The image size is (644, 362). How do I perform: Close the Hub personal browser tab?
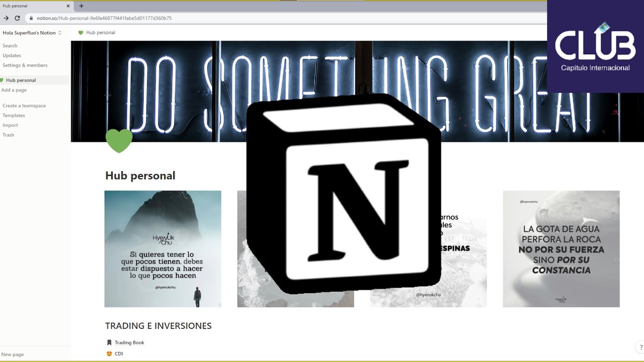pyautogui.click(x=68, y=6)
